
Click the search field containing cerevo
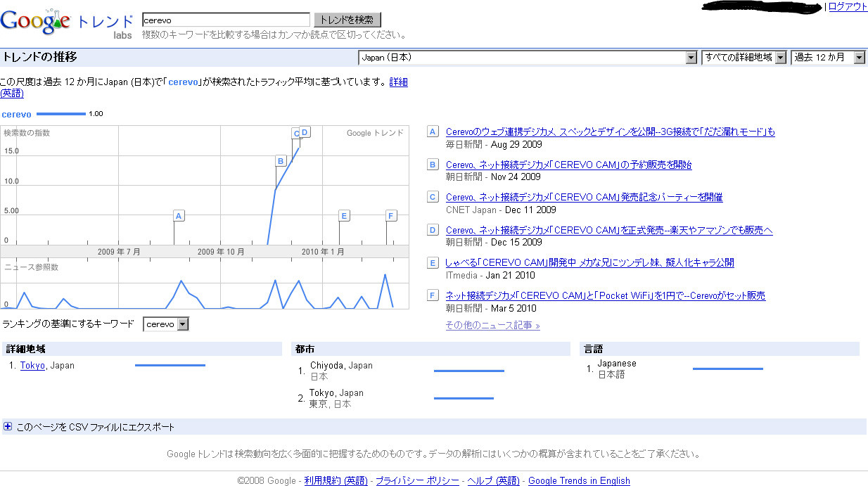coord(226,20)
